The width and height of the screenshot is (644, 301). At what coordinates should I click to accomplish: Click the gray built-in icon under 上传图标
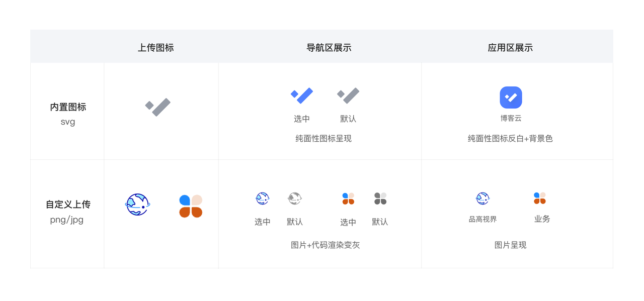[x=158, y=107]
